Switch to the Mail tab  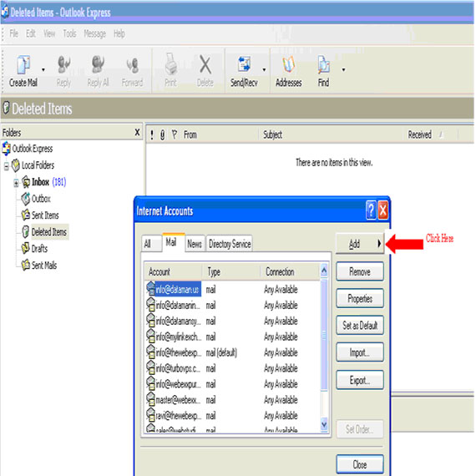[174, 242]
